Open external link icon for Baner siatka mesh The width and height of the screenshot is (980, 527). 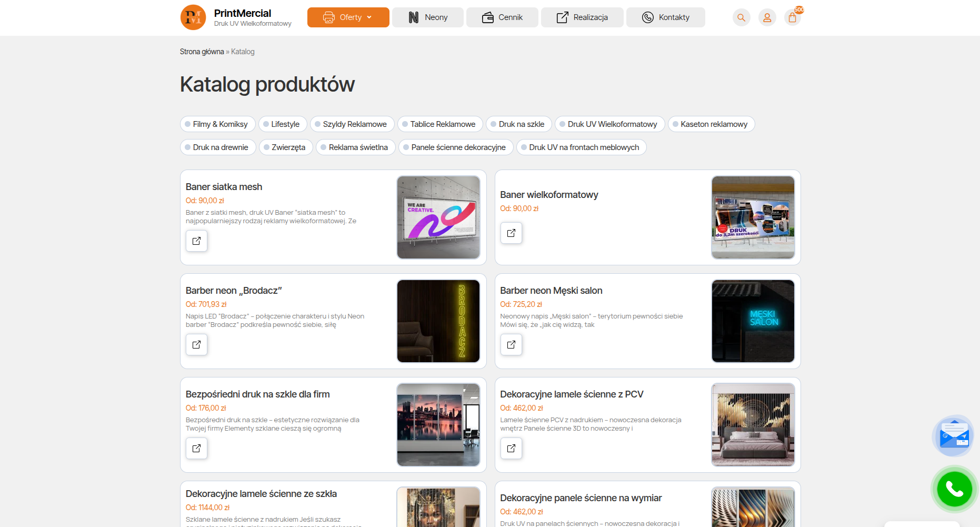(196, 241)
